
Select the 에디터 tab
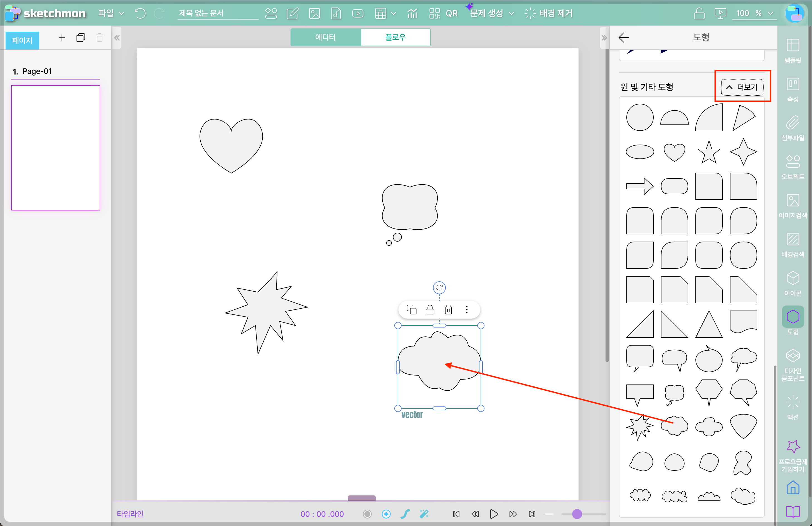tap(325, 37)
